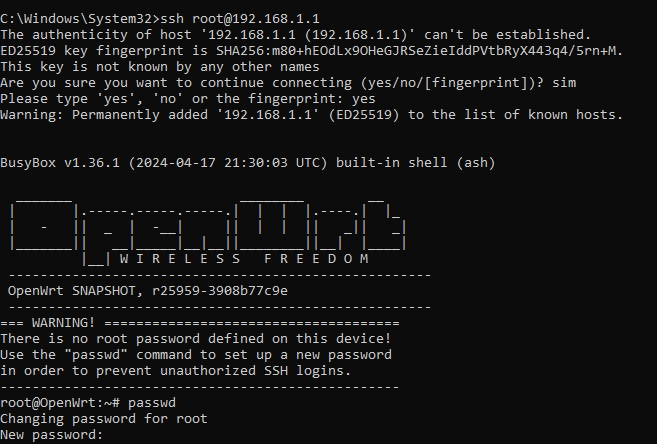The height and width of the screenshot is (444, 657).
Task: Click the Permanently added warning line
Action: click(x=311, y=115)
